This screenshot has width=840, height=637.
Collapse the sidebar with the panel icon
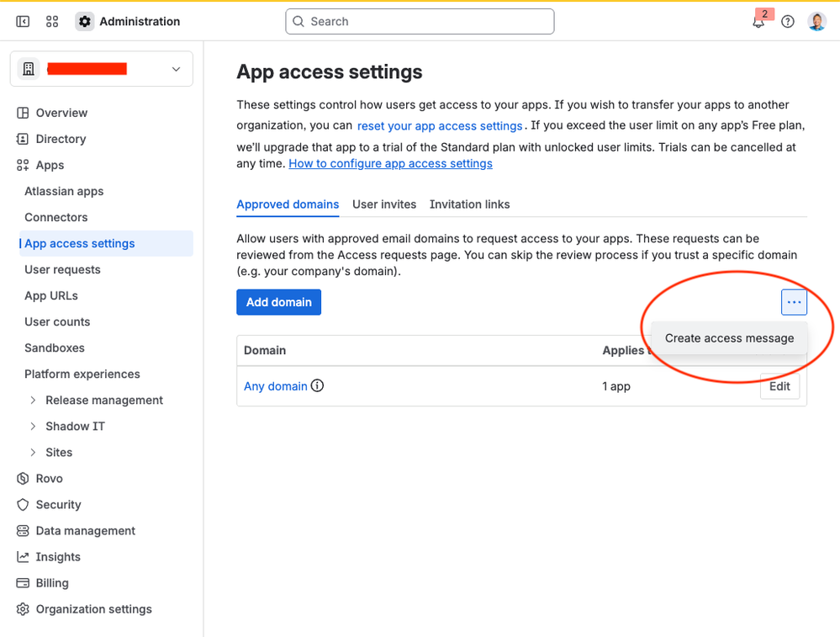23,21
